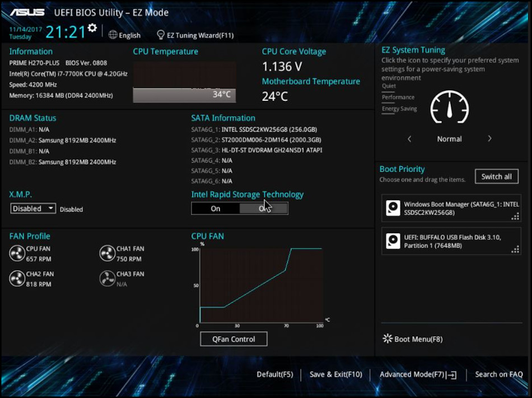This screenshot has width=532, height=398.
Task: Go to previous EZ System Tuning mode
Action: [409, 139]
